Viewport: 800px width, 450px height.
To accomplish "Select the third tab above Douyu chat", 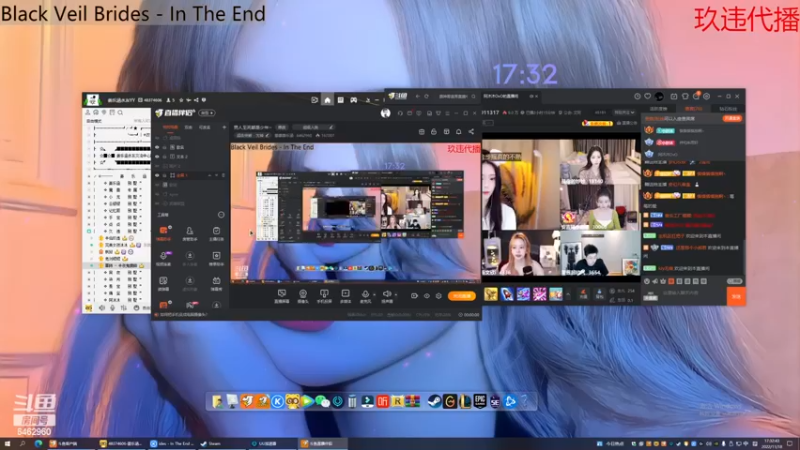I will point(728,109).
